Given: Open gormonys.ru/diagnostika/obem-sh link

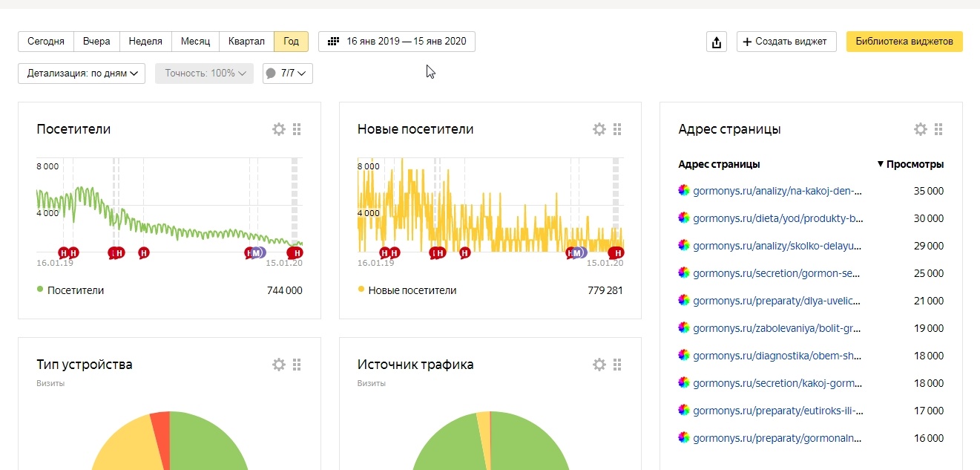Looking at the screenshot, I should [777, 356].
